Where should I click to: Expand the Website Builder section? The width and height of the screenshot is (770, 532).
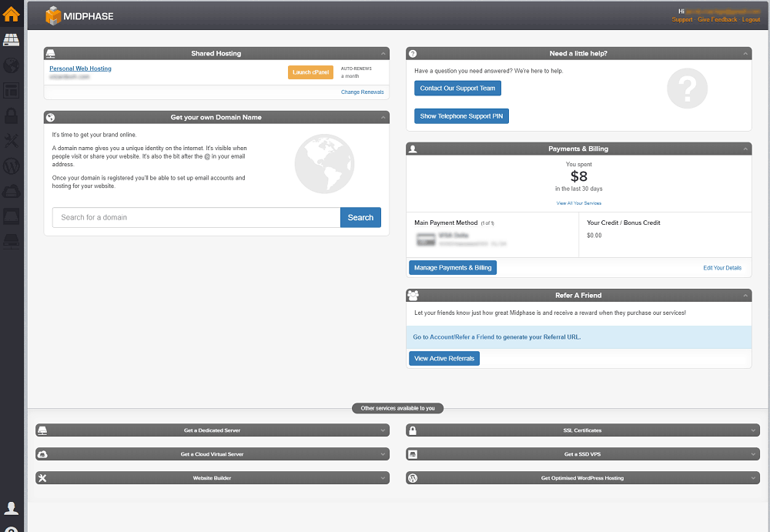click(383, 478)
